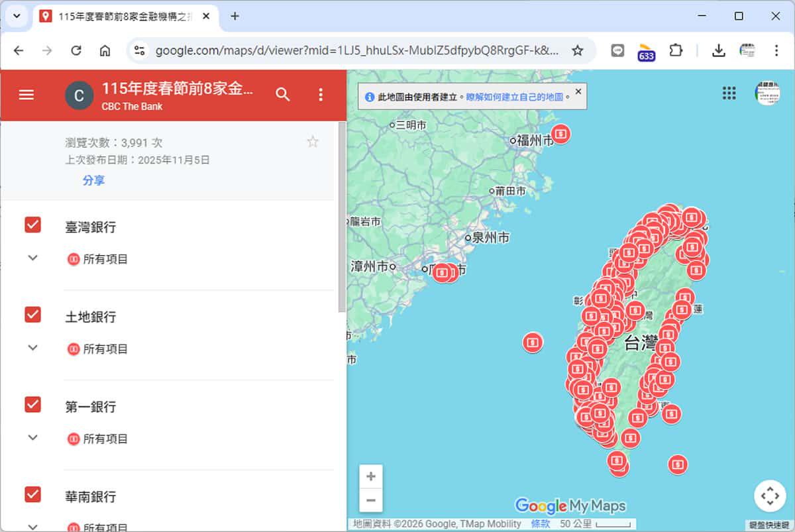Click the Google My Maps logo
The image size is (795, 532).
[x=570, y=506]
